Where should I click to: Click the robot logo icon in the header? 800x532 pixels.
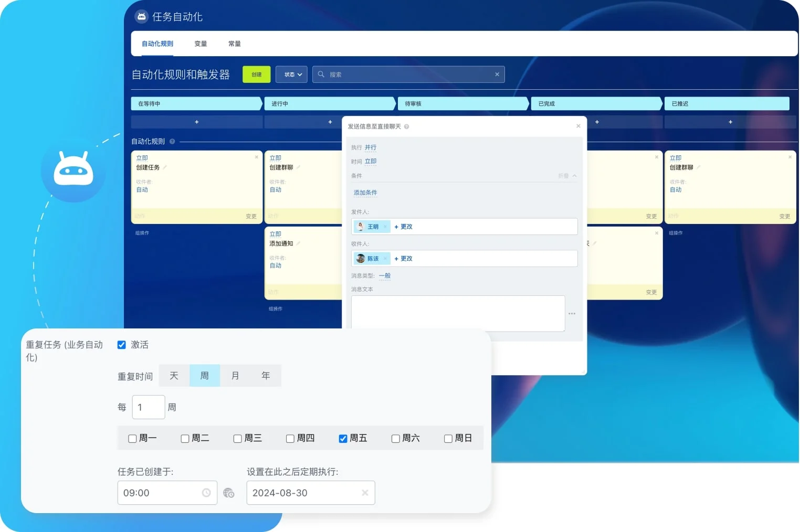pos(141,16)
